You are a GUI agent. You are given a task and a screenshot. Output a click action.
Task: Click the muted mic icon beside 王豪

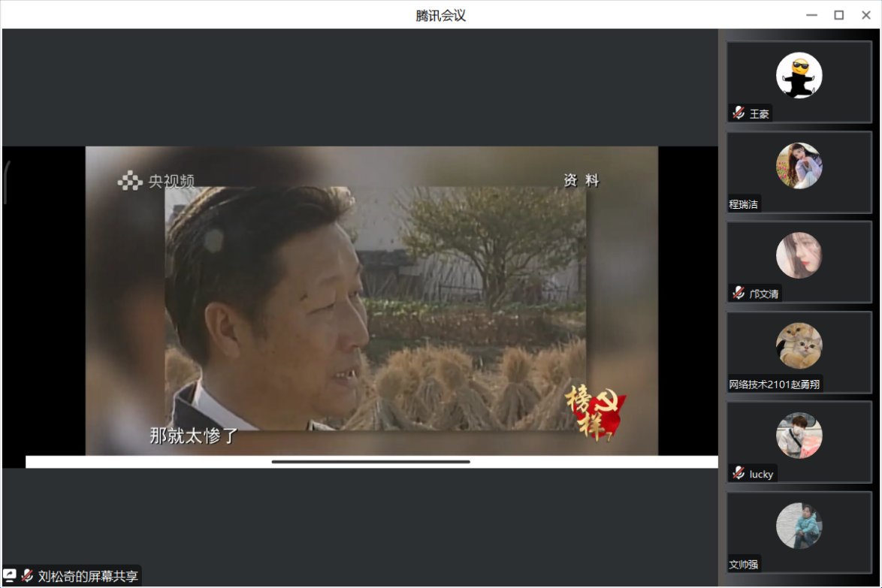pyautogui.click(x=739, y=113)
